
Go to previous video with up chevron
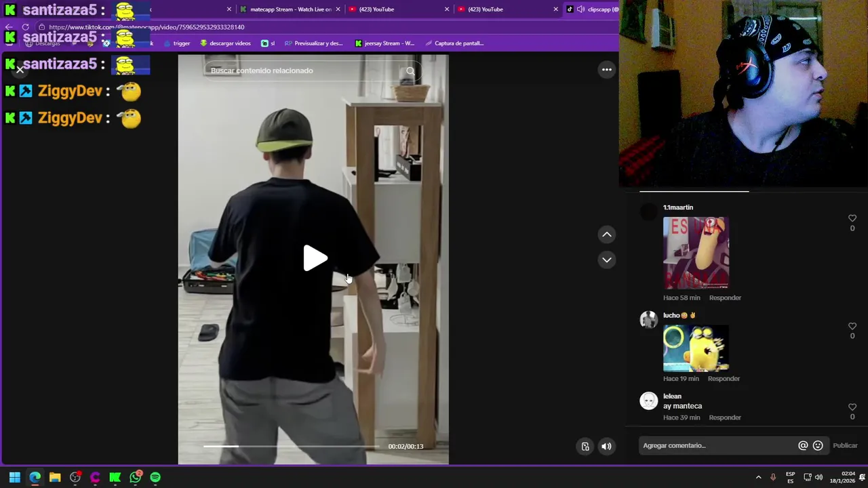point(606,235)
